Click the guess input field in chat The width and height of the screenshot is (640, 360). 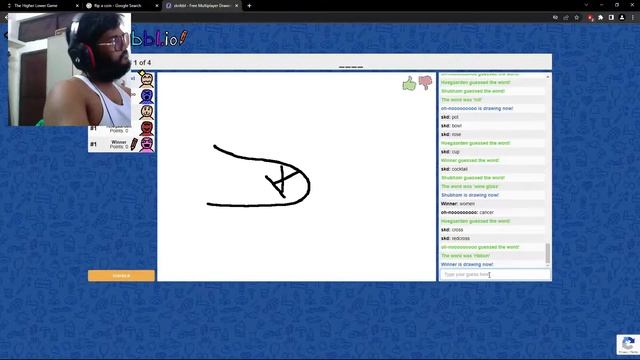click(495, 275)
